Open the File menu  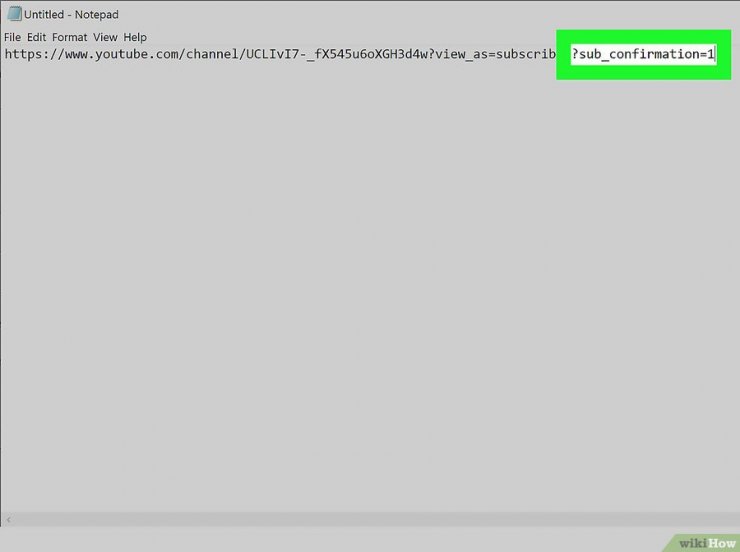point(12,37)
